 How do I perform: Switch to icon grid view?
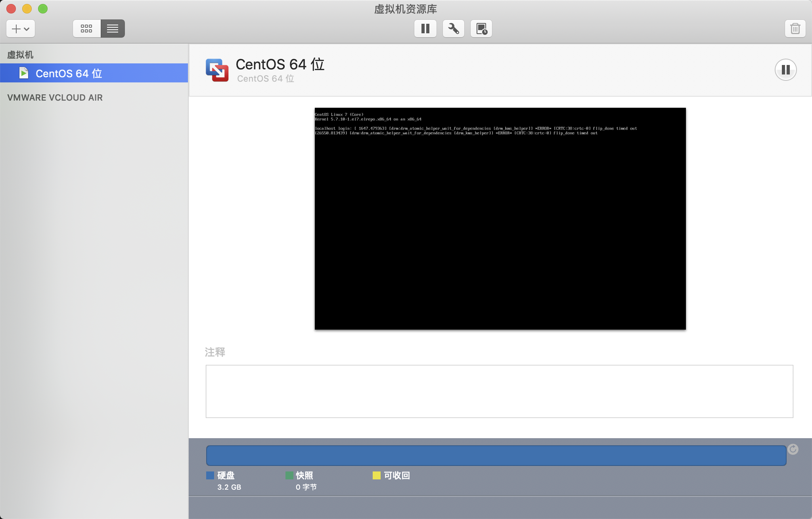click(86, 29)
